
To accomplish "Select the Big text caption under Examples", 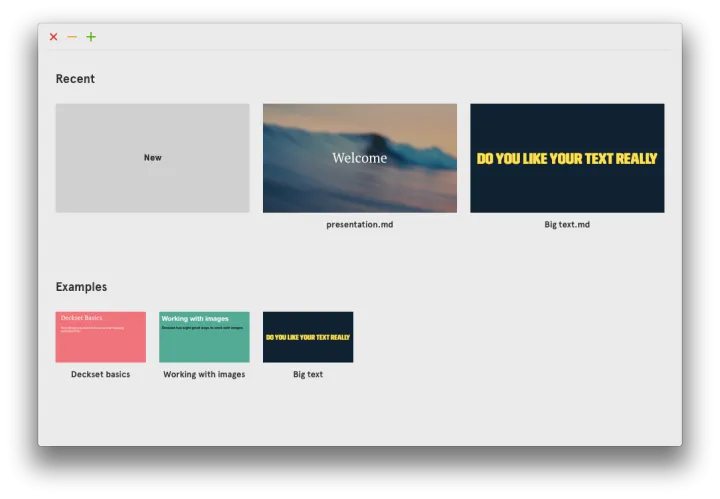I will [308, 375].
